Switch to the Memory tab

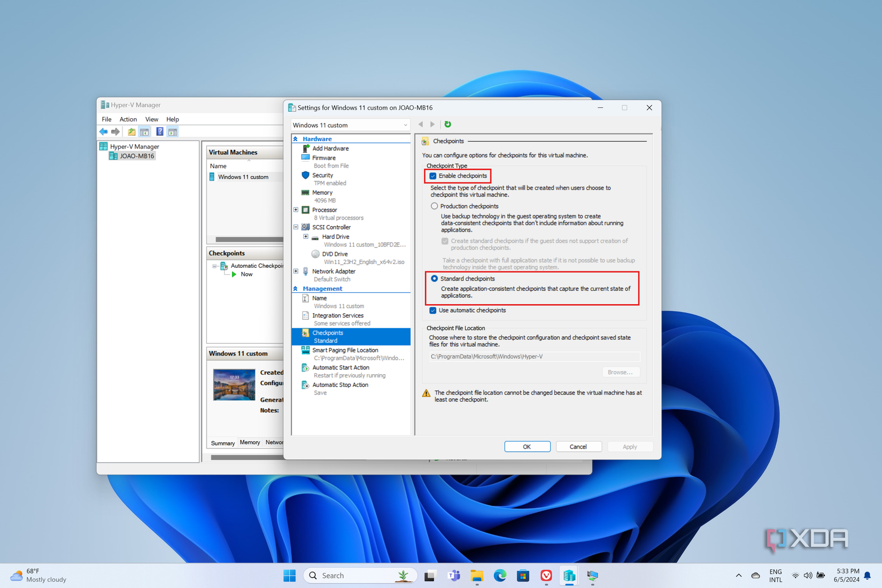pyautogui.click(x=250, y=443)
